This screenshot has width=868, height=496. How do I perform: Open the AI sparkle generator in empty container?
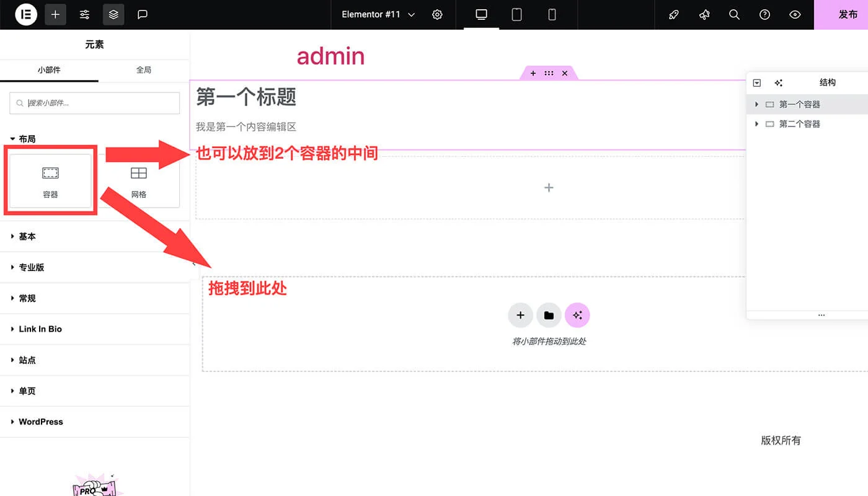pos(577,315)
